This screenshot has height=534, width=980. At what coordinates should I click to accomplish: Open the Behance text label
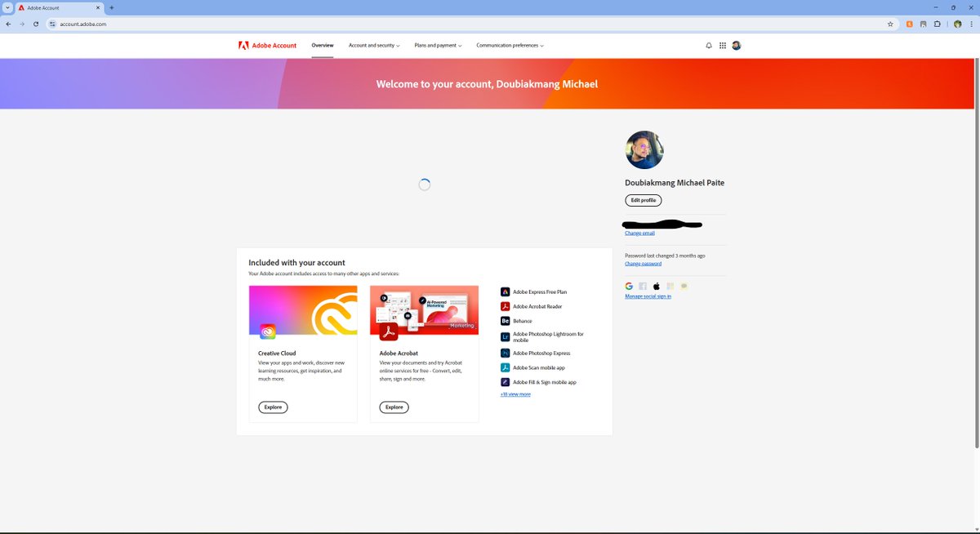point(523,321)
